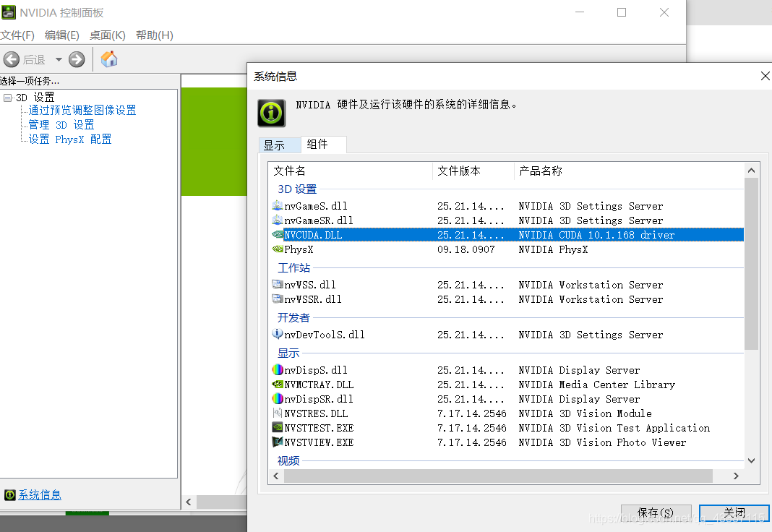Click the NVCUDA.DLL file icon
Image resolution: width=772 pixels, height=532 pixels.
(278, 235)
